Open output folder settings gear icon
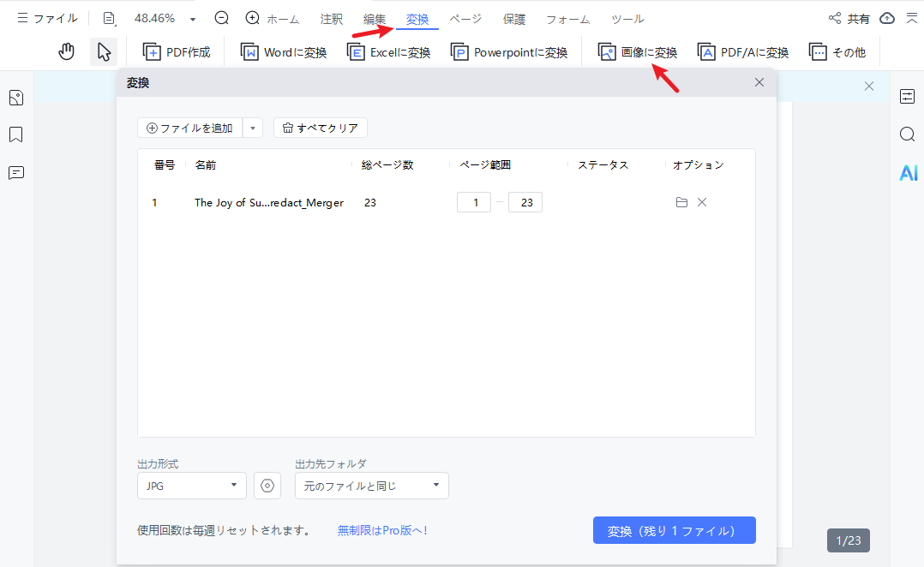The height and width of the screenshot is (567, 924). pyautogui.click(x=267, y=485)
